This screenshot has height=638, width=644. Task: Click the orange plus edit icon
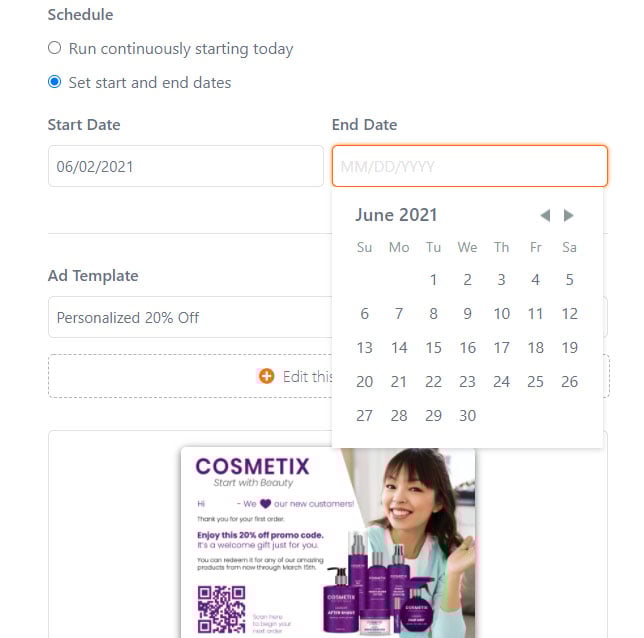coord(266,376)
